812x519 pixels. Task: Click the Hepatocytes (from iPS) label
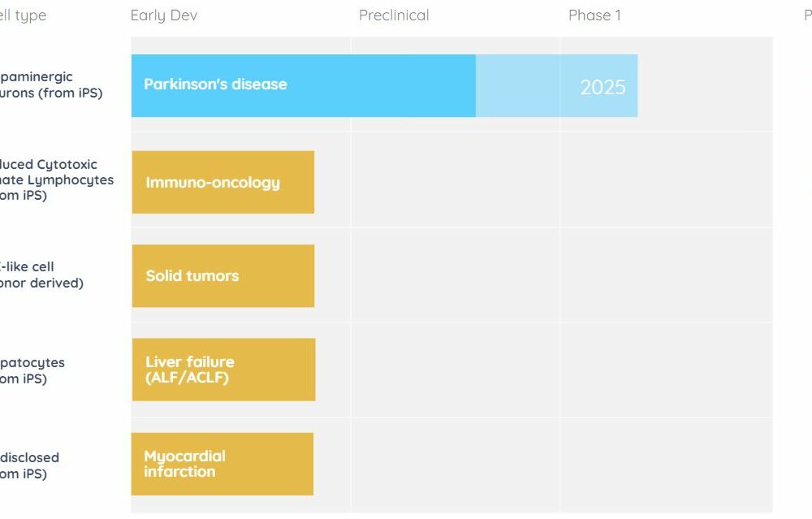(x=32, y=370)
